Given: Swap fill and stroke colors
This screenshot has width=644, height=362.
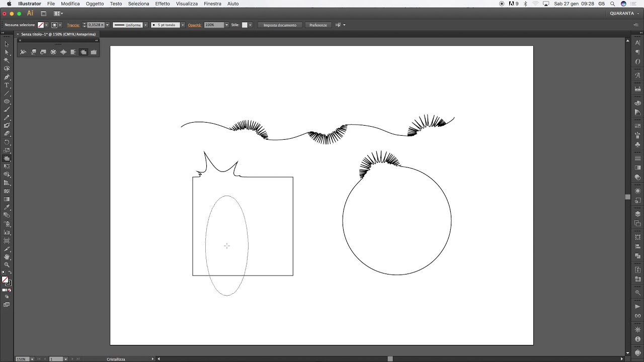Looking at the screenshot, I should point(10,273).
